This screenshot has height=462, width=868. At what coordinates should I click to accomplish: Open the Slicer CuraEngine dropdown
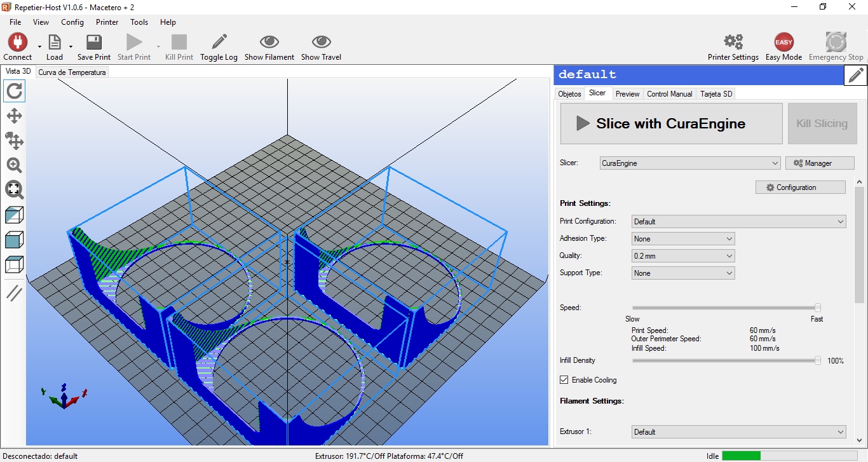pyautogui.click(x=689, y=163)
